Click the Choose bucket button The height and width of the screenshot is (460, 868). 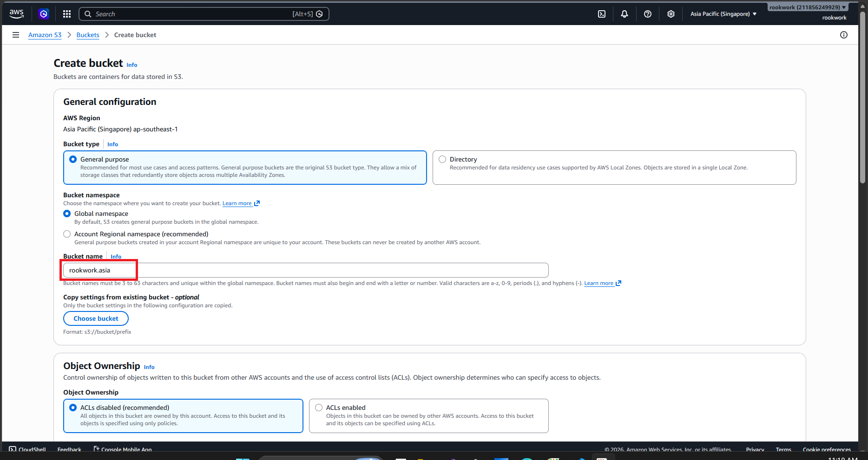[x=96, y=318]
